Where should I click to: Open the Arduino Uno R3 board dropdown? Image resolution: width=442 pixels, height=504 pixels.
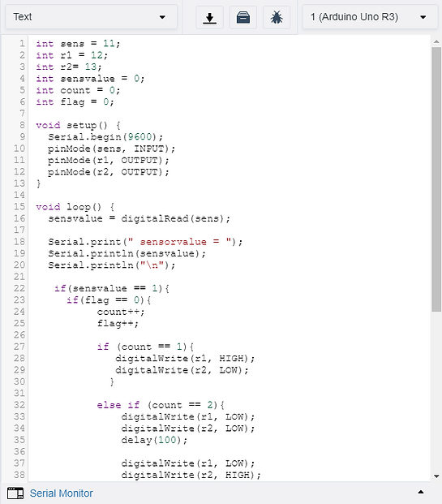(370, 17)
